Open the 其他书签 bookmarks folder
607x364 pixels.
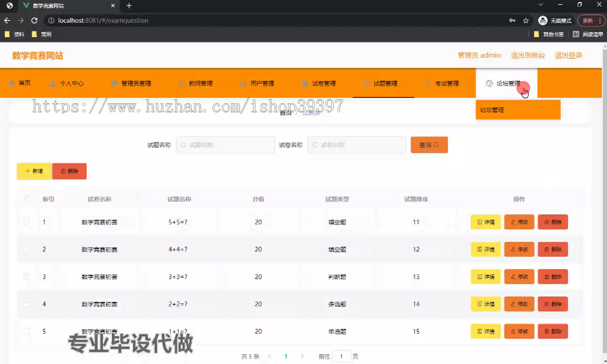coord(548,34)
